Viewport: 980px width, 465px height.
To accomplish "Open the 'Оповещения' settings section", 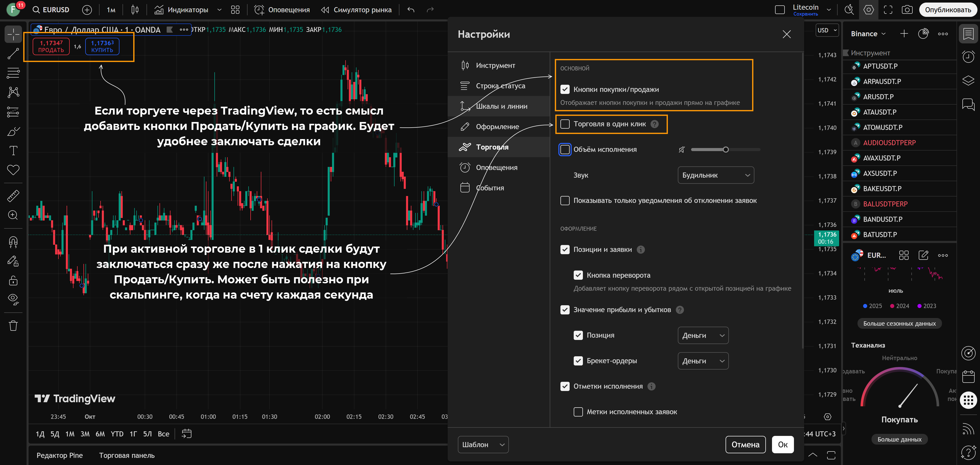I will point(496,167).
